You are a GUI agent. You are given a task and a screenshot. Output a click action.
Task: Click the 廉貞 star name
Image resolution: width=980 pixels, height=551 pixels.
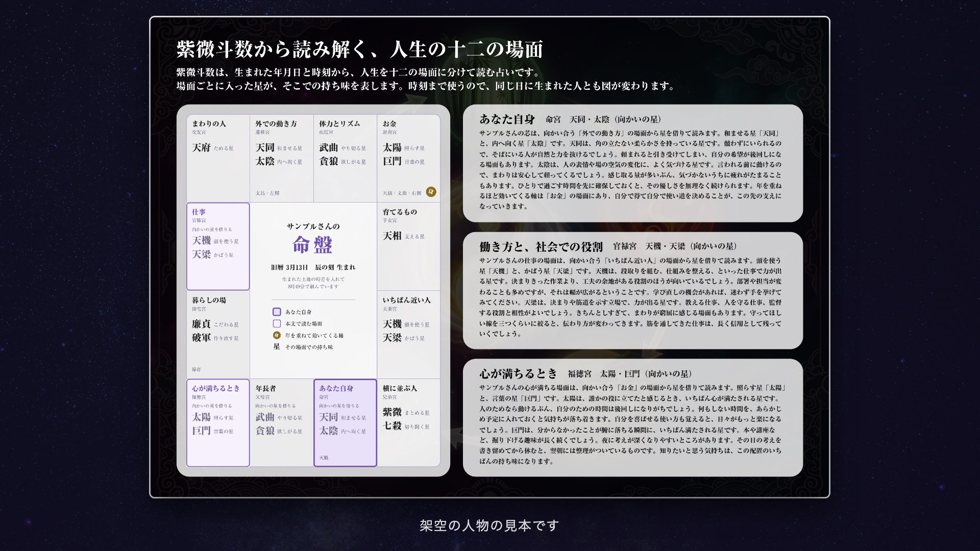pos(201,324)
